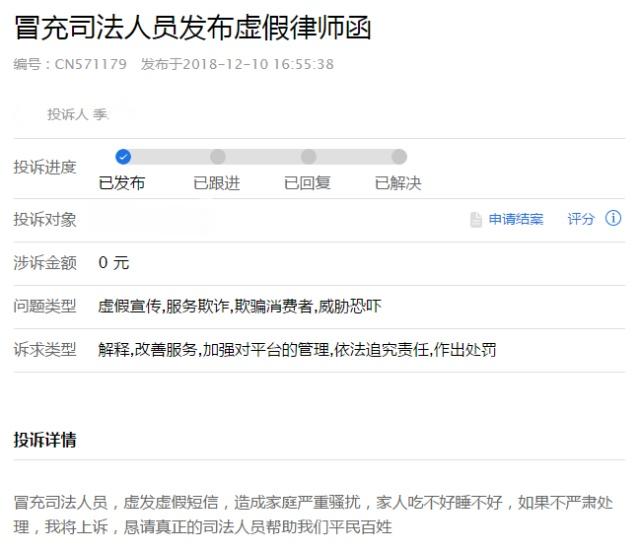This screenshot has width=640, height=552.
Task: Click the 涉诉金额 value 0 元
Action: [x=114, y=263]
